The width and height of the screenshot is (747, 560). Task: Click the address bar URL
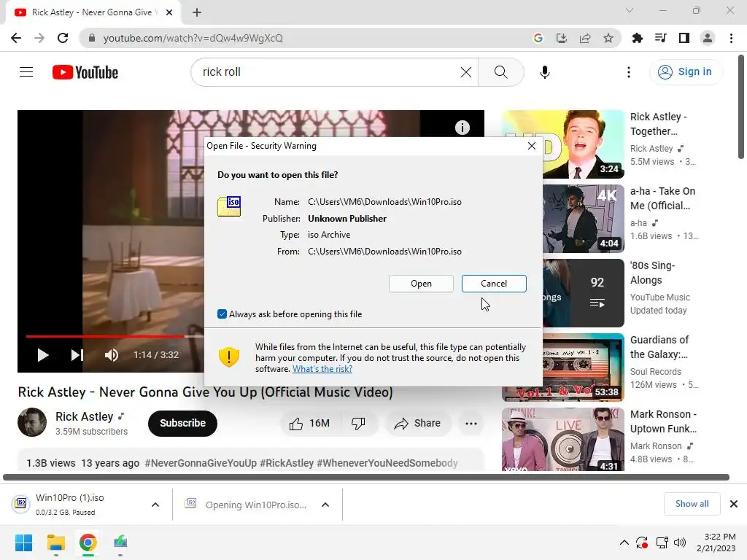[x=193, y=38]
